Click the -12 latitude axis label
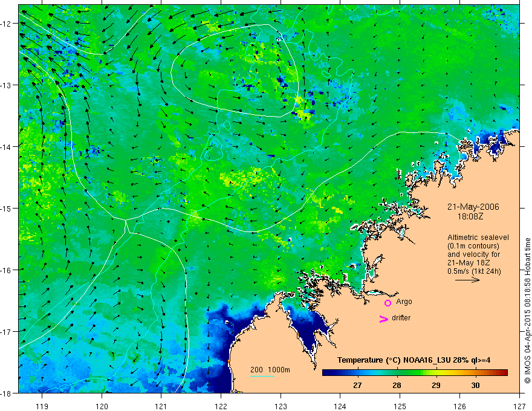The image size is (532, 411). click(7, 24)
